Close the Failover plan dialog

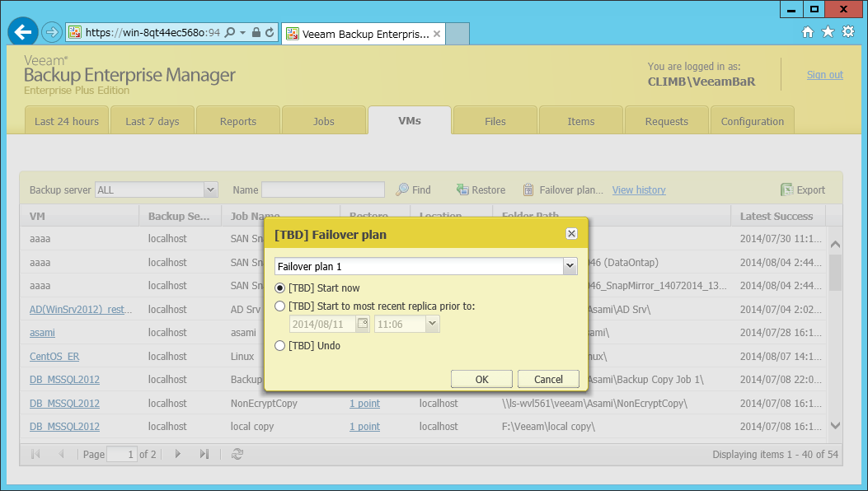(x=571, y=234)
